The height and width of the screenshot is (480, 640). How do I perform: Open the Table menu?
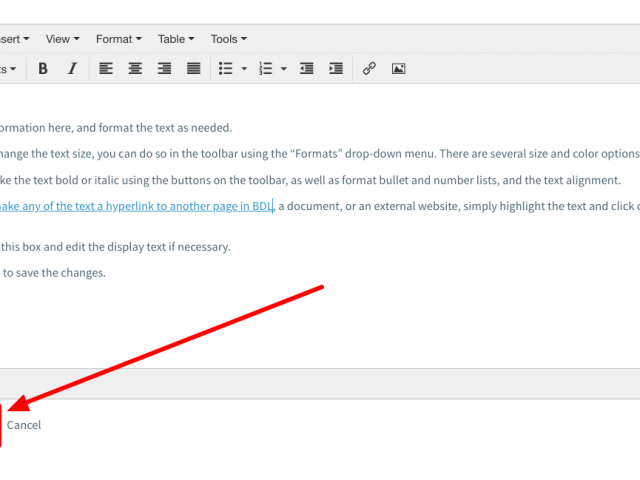coord(176,39)
